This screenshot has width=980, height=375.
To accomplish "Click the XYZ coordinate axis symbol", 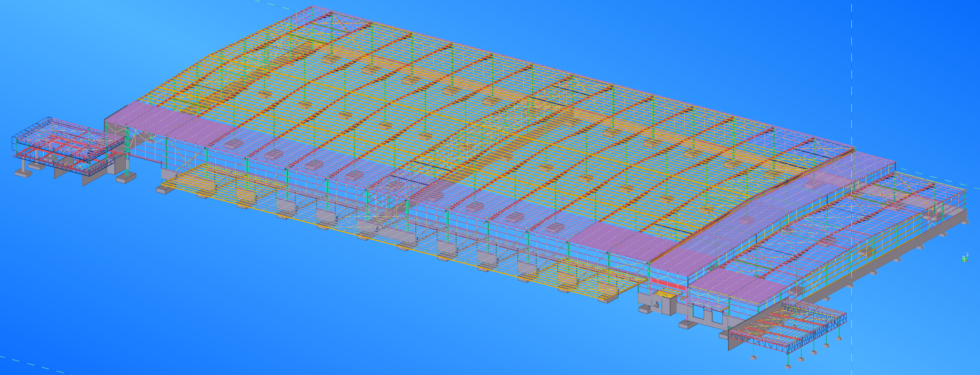I will (965, 258).
